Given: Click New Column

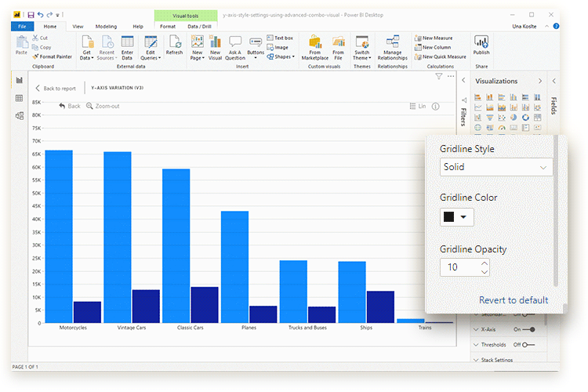Looking at the screenshot, I should pos(433,47).
